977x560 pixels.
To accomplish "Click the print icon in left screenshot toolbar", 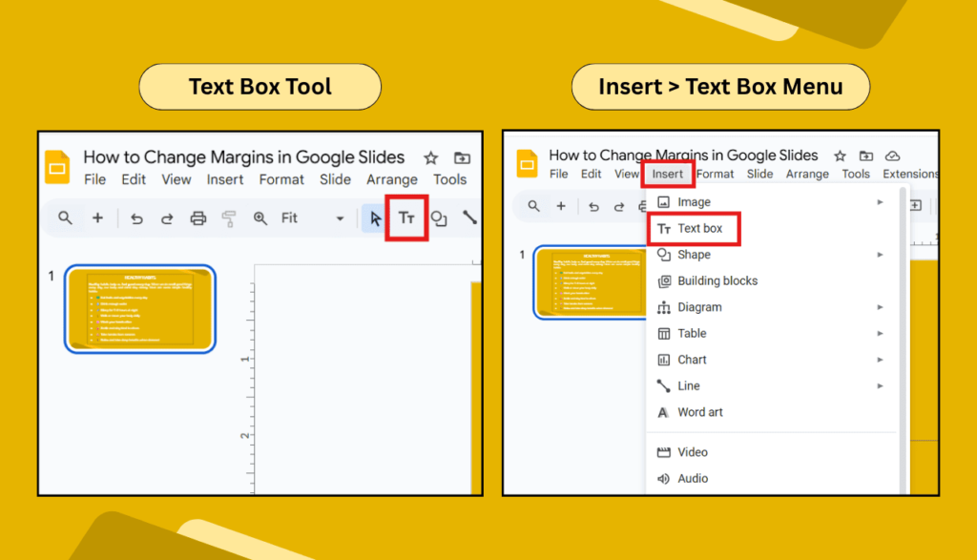I will pyautogui.click(x=198, y=218).
